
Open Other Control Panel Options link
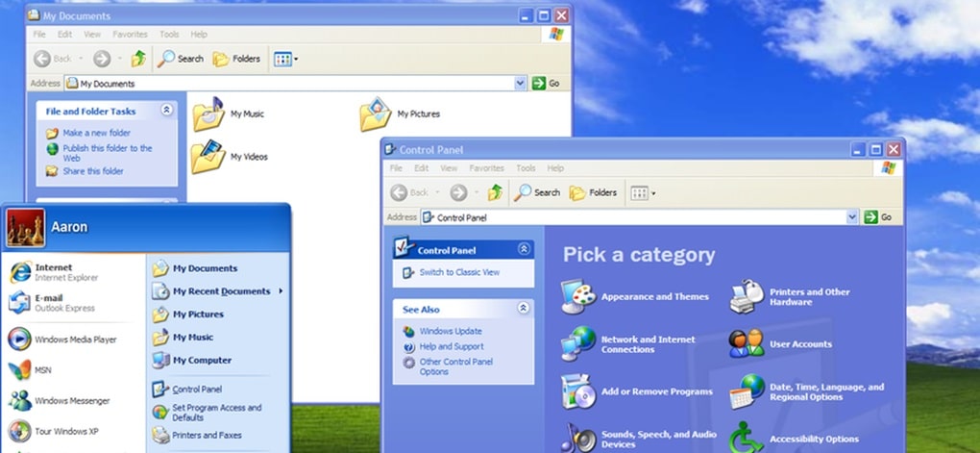[448, 366]
